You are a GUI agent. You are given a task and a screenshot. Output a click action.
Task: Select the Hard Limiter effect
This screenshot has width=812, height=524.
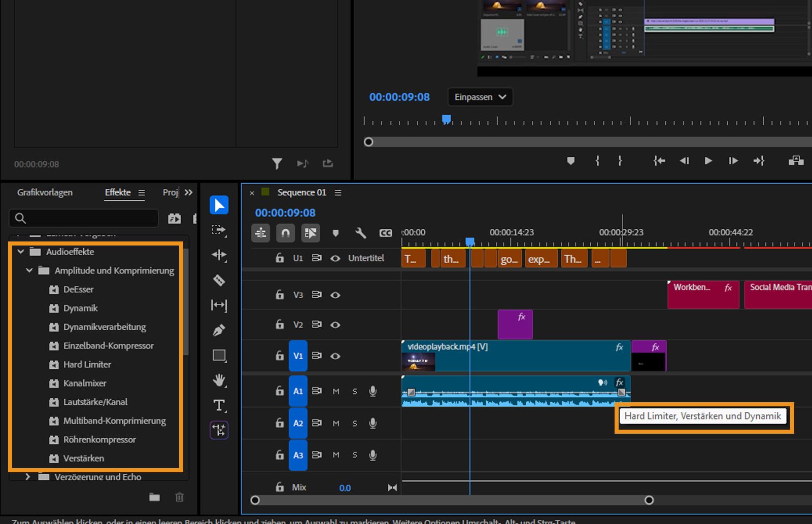click(87, 364)
